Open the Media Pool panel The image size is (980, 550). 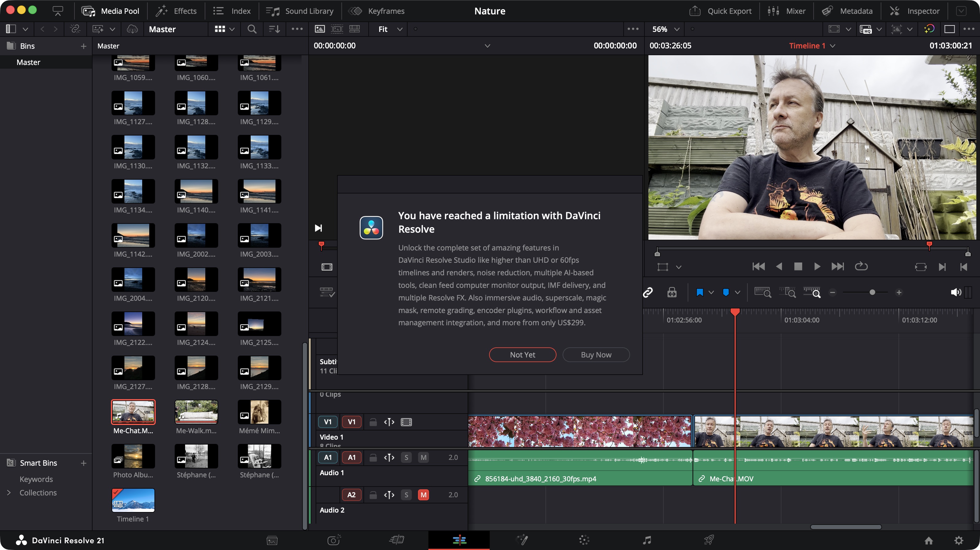click(x=110, y=11)
